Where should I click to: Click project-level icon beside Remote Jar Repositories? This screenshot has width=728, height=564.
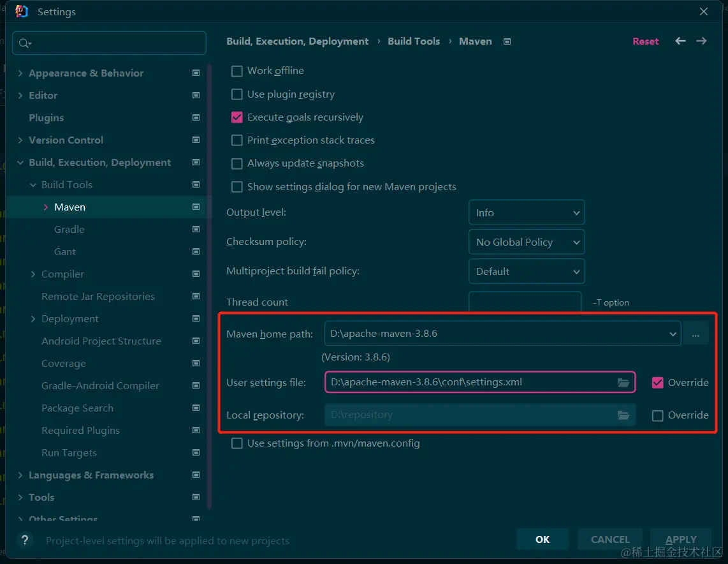(x=196, y=296)
